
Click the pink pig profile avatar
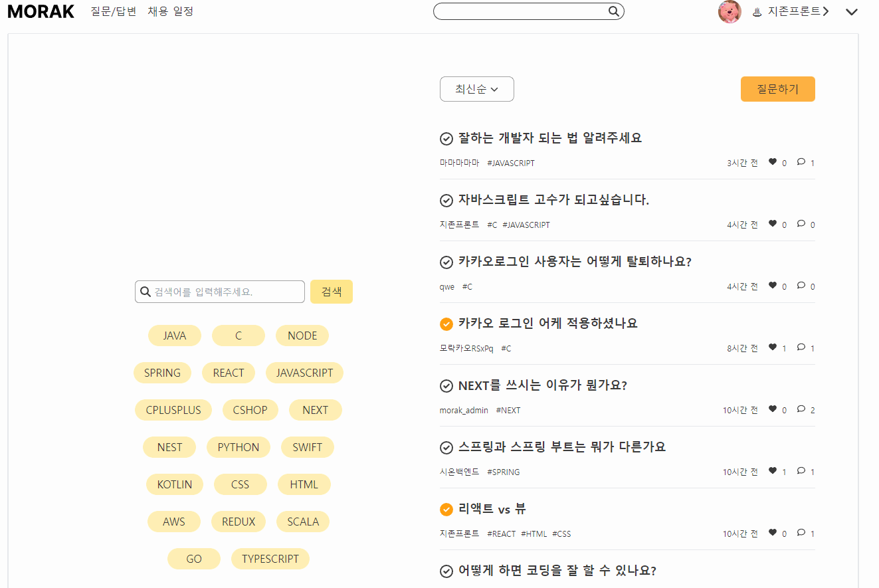click(x=730, y=11)
